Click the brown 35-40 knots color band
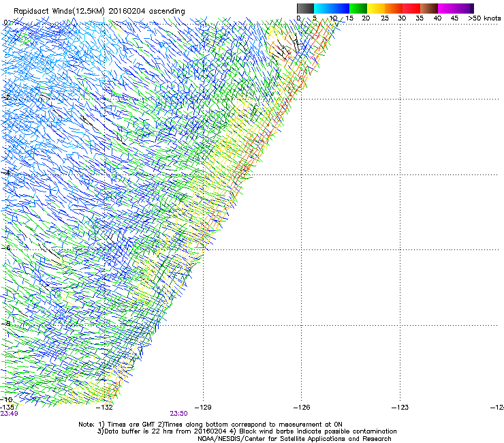 pyautogui.click(x=429, y=8)
